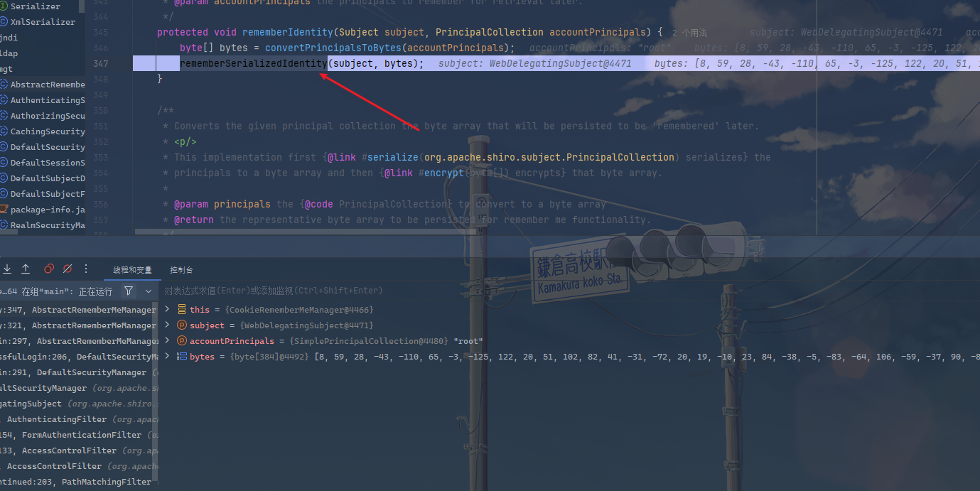Click the 'bytes' array icon
Screen dimensions: 980x491
[x=182, y=356]
